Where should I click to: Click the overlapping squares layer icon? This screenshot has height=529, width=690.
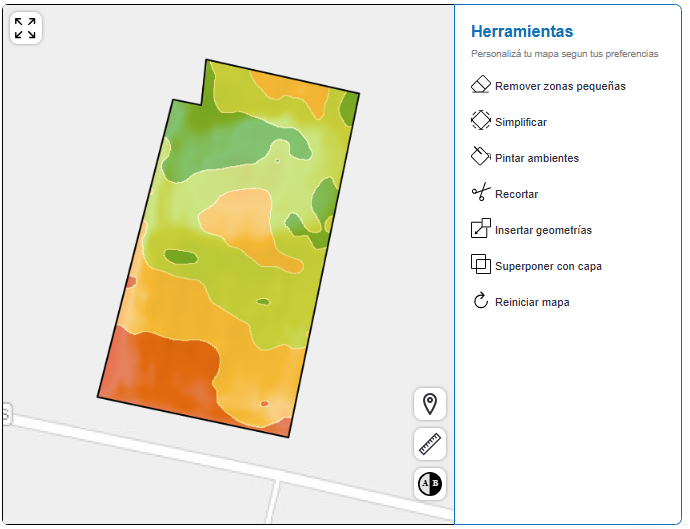click(x=480, y=265)
